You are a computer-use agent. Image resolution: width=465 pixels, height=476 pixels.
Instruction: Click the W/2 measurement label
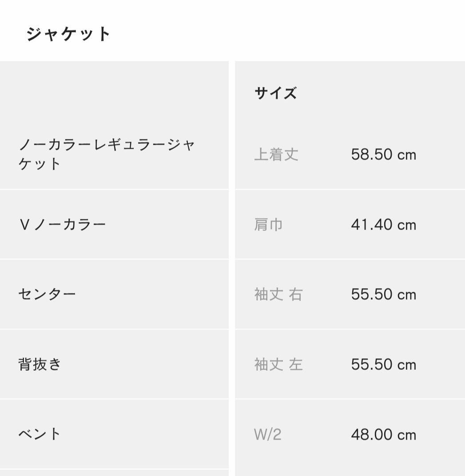pos(268,434)
